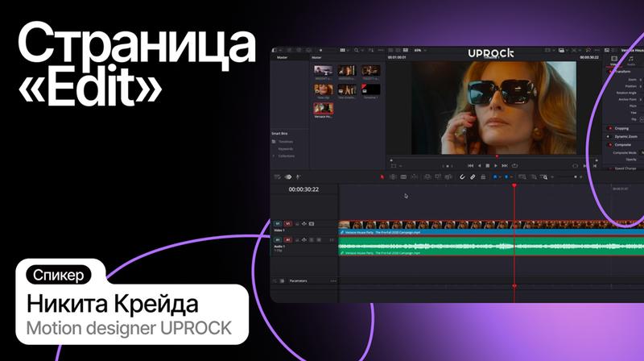Select the Selection Mode arrow tool

tap(382, 177)
